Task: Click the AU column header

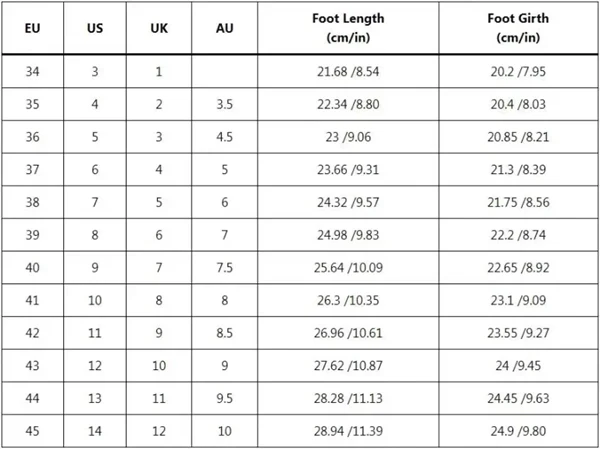Action: tap(224, 28)
